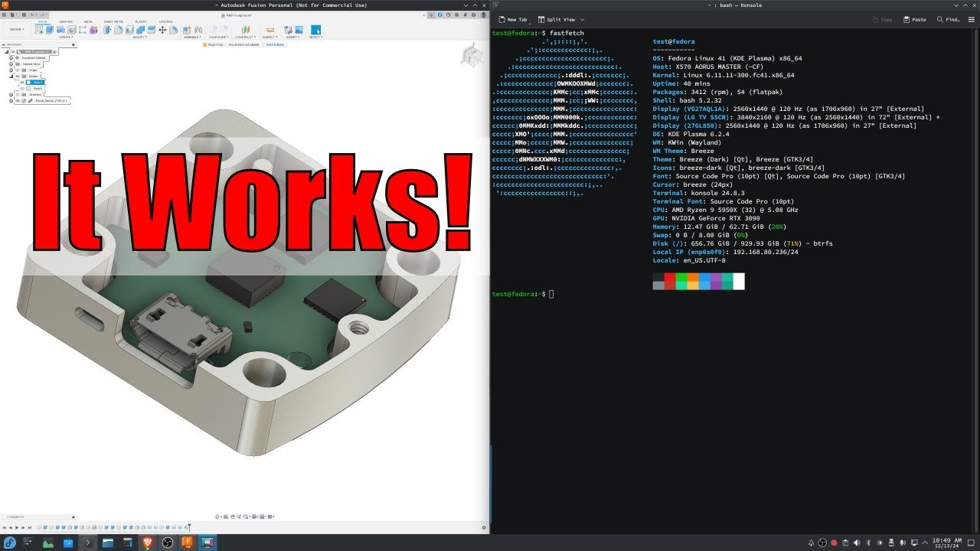Expand the Sketches tree node
The image size is (980, 551).
click(x=11, y=95)
